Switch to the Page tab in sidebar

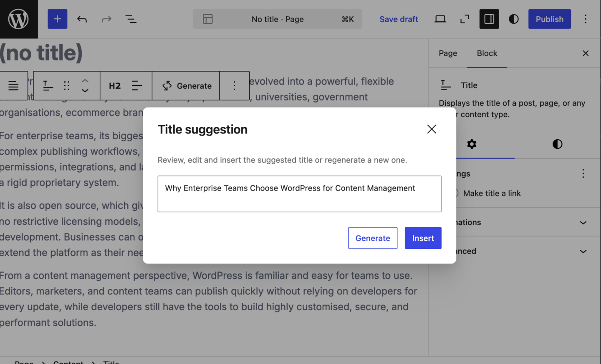(x=448, y=53)
